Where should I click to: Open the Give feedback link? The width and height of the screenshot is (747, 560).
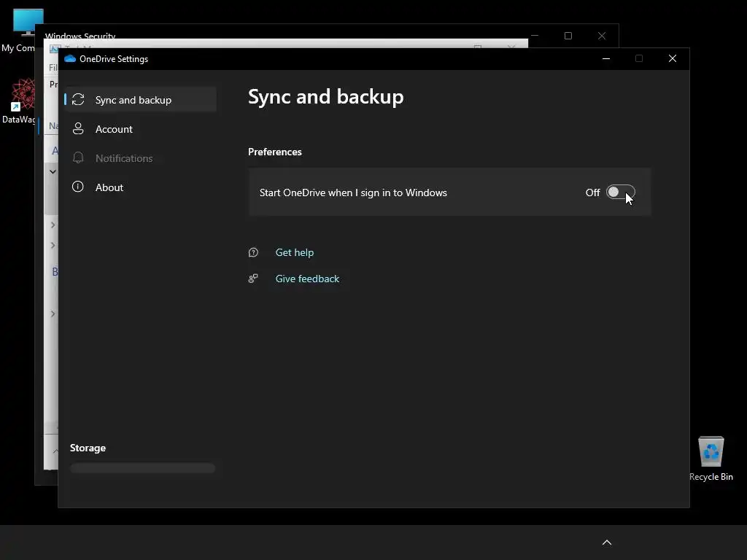tap(307, 279)
